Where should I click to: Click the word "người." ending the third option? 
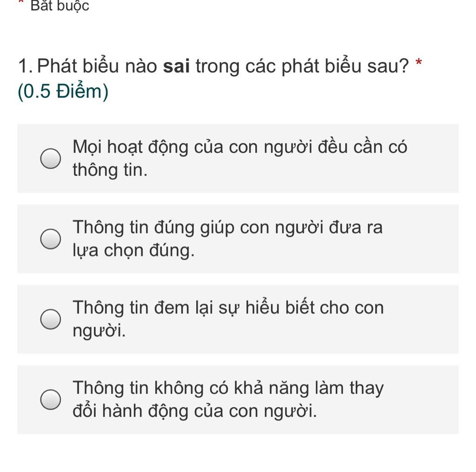[99, 331]
